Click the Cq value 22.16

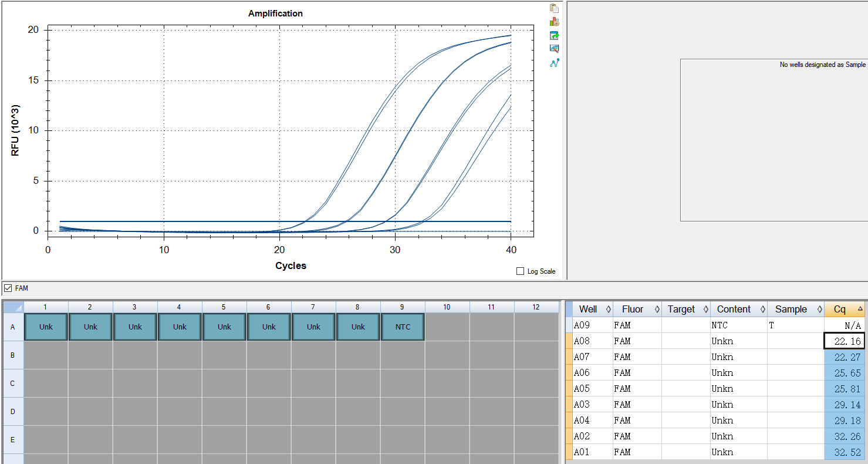845,341
